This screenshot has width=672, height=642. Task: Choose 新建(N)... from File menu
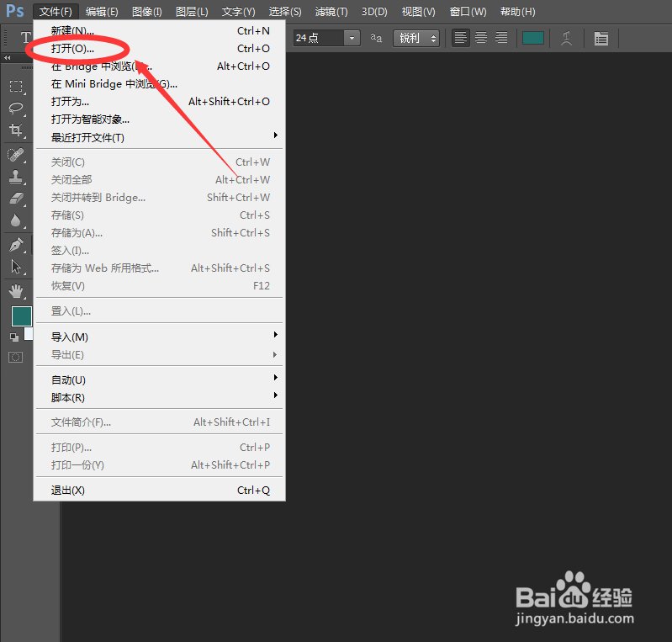coord(160,31)
